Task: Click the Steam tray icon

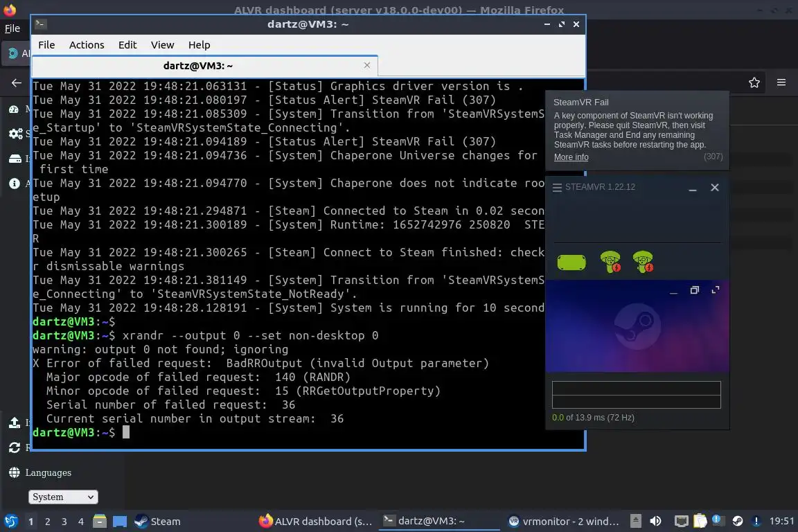Action: 738,521
